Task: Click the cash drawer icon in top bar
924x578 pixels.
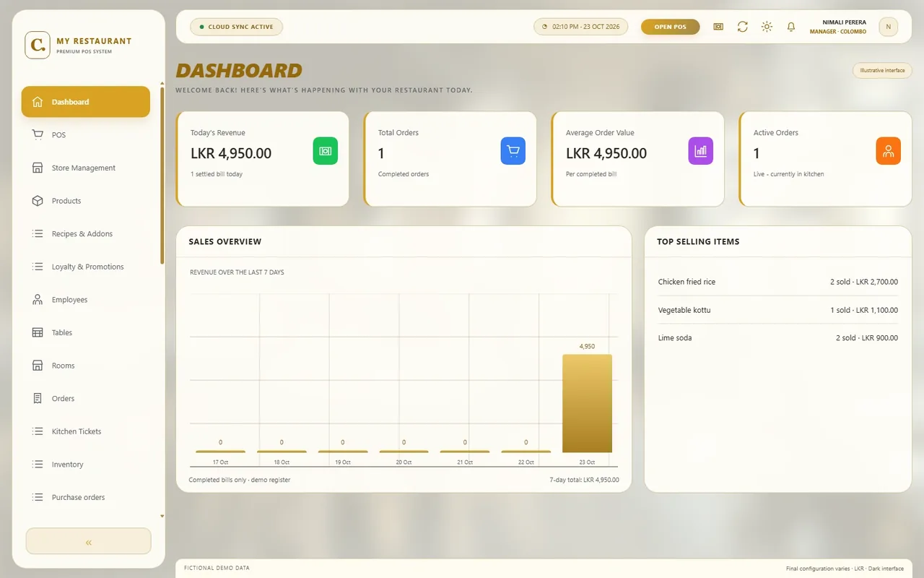Action: tap(718, 27)
